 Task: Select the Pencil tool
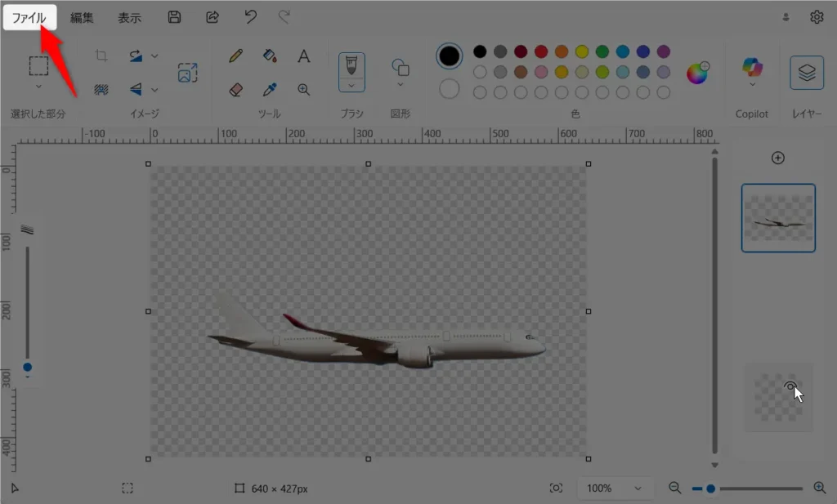(235, 56)
